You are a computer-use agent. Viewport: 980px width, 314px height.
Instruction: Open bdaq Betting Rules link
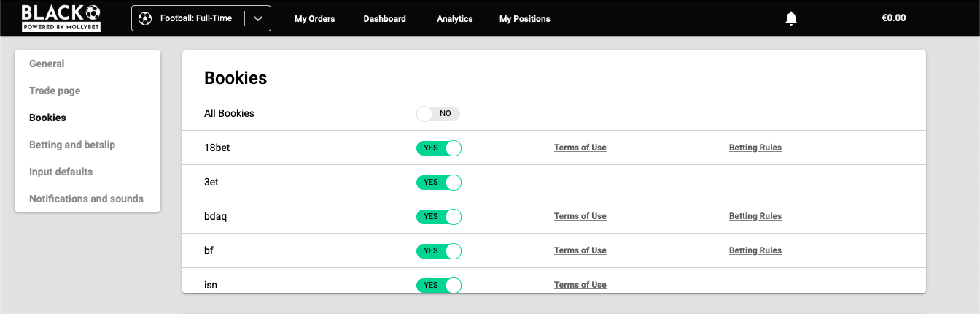point(755,216)
